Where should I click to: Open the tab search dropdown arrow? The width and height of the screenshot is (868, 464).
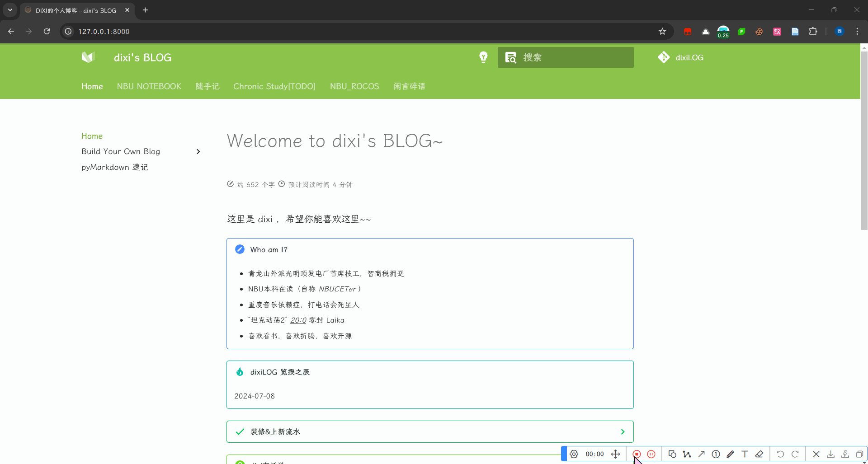(x=10, y=10)
